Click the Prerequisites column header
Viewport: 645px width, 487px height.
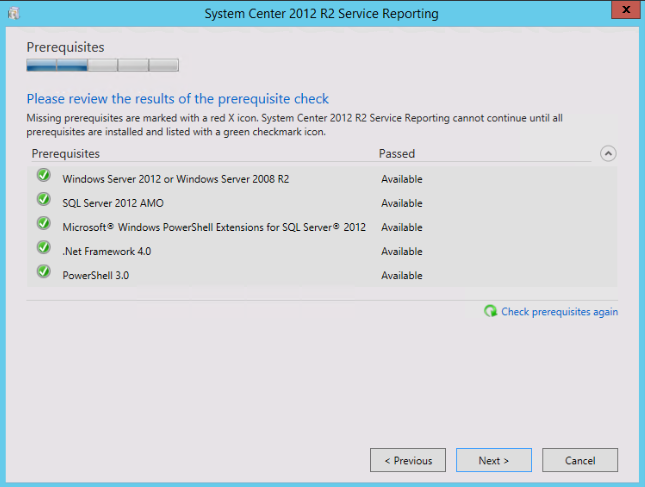coord(66,154)
